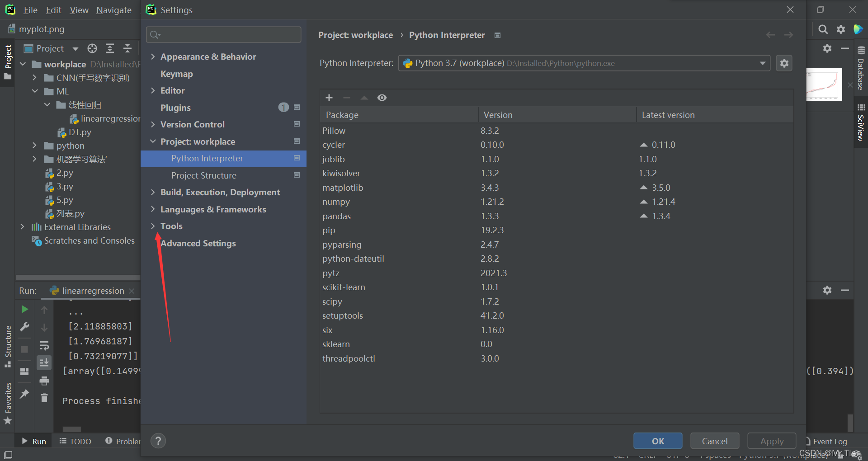Select matplotlib package row
The height and width of the screenshot is (461, 868).
coord(557,188)
